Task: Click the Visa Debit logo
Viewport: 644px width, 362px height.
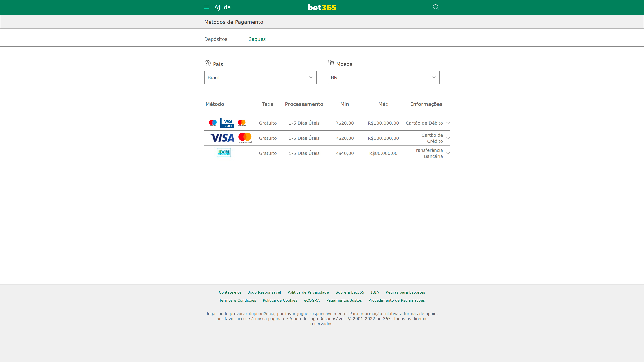Action: point(227,123)
